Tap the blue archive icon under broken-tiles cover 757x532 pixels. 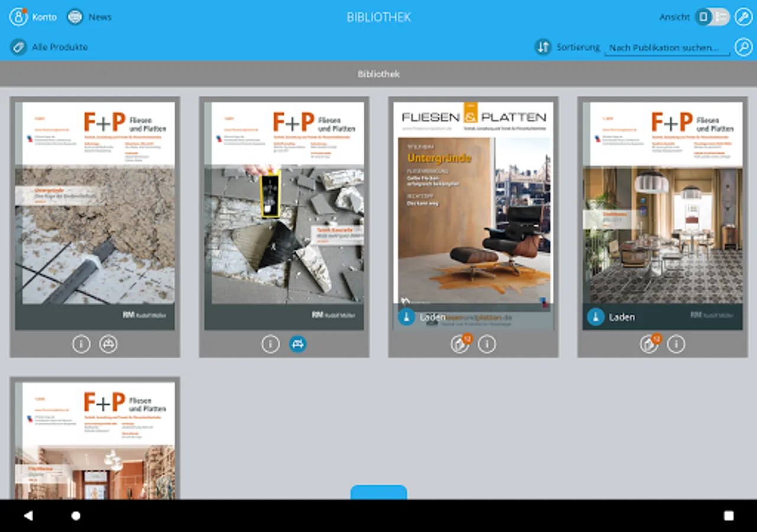pyautogui.click(x=297, y=344)
